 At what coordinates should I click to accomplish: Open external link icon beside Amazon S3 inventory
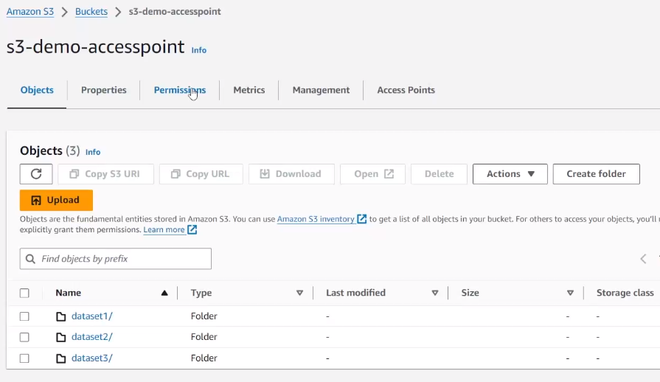[x=362, y=219]
